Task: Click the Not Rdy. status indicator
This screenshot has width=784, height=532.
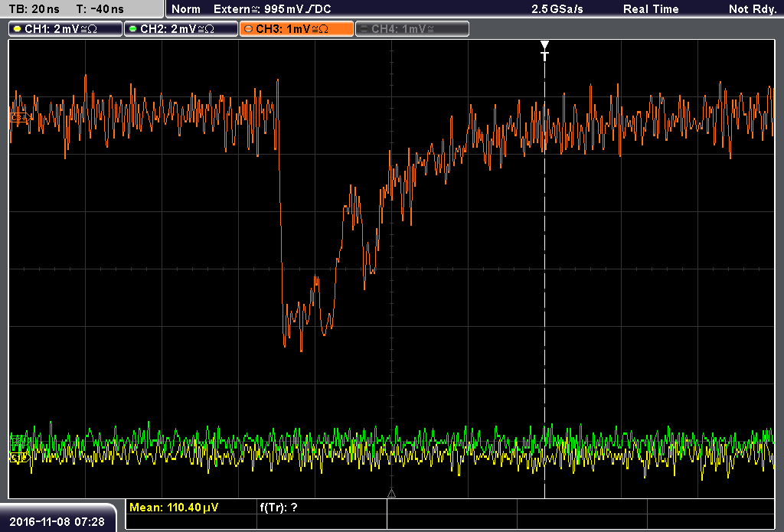Action: pyautogui.click(x=752, y=9)
